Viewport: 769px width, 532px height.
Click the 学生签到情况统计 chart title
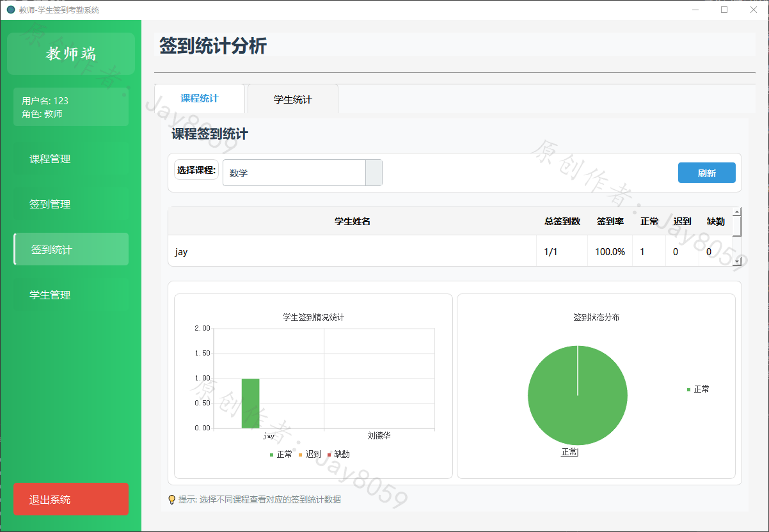313,317
